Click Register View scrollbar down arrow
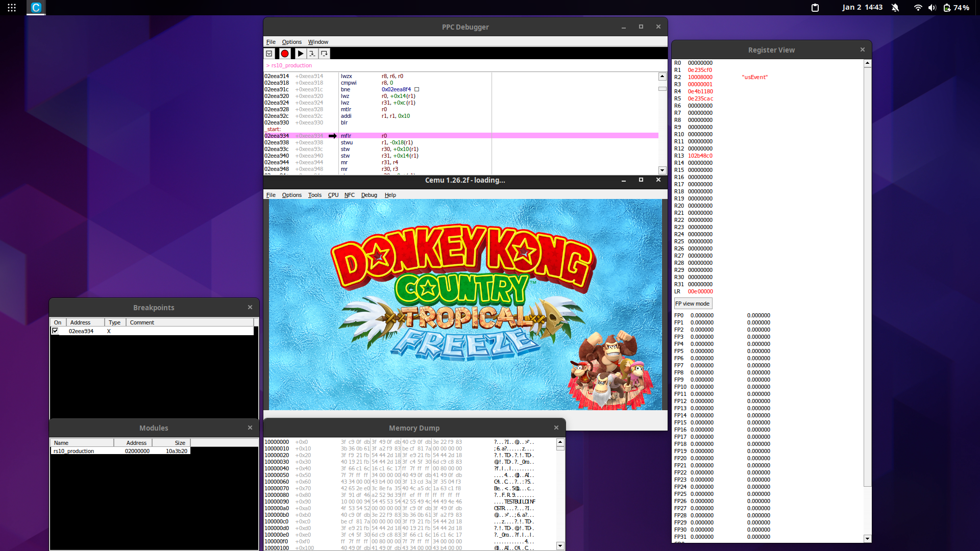This screenshot has width=980, height=551. pos(867,539)
